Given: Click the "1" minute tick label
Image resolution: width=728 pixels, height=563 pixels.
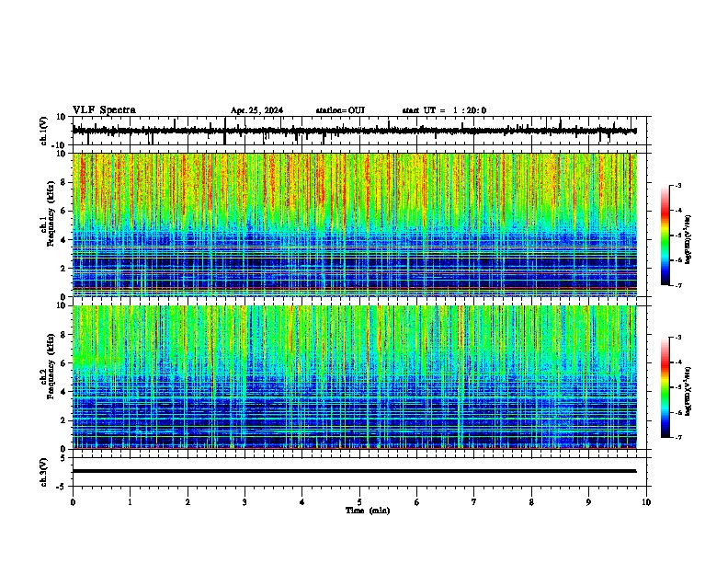Looking at the screenshot, I should pyautogui.click(x=130, y=502).
